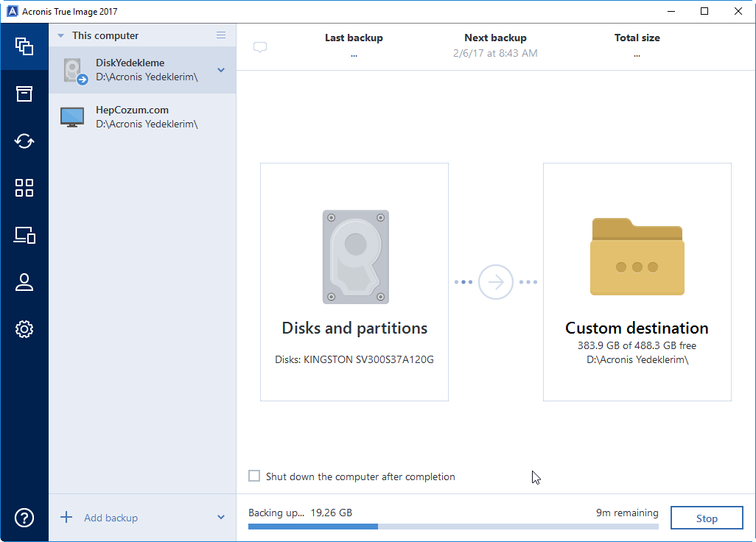756x542 pixels.
Task: Click Add backup
Action: click(x=111, y=518)
